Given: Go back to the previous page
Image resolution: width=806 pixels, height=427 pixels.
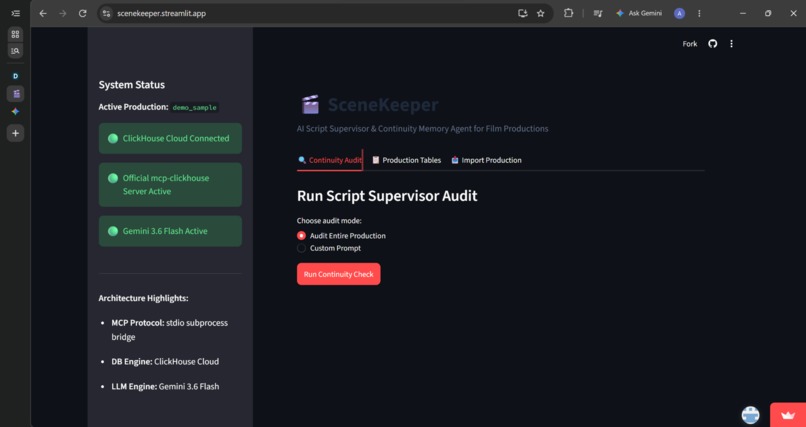Looking at the screenshot, I should click(x=43, y=13).
